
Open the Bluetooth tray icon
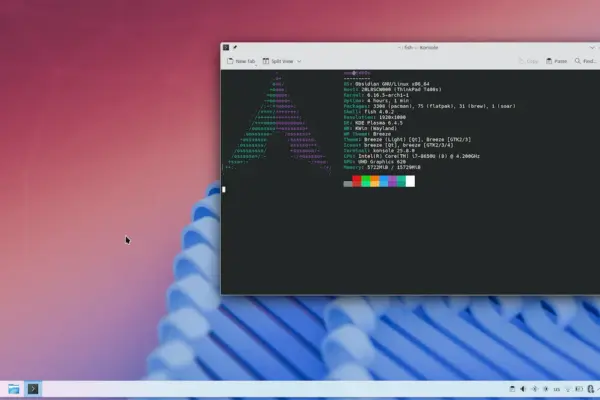(x=535, y=389)
